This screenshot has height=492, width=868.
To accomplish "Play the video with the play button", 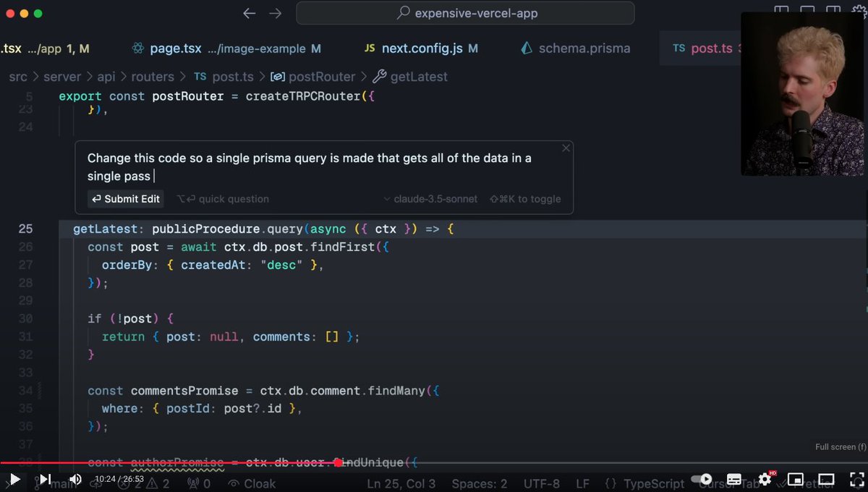I will point(14,479).
